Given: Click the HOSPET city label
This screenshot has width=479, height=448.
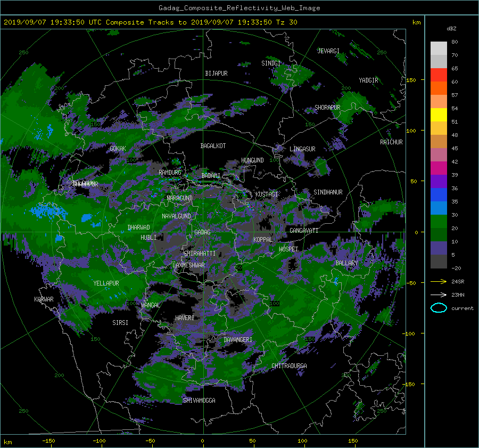Looking at the screenshot, I should click(288, 249).
